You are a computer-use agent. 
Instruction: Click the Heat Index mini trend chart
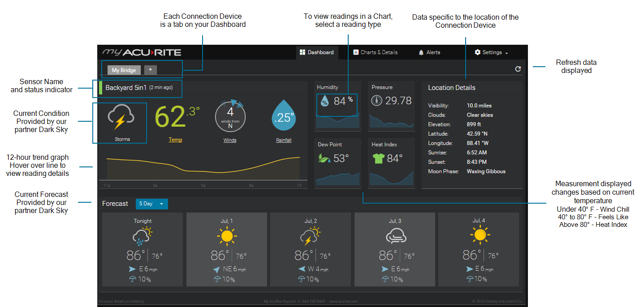click(391, 177)
